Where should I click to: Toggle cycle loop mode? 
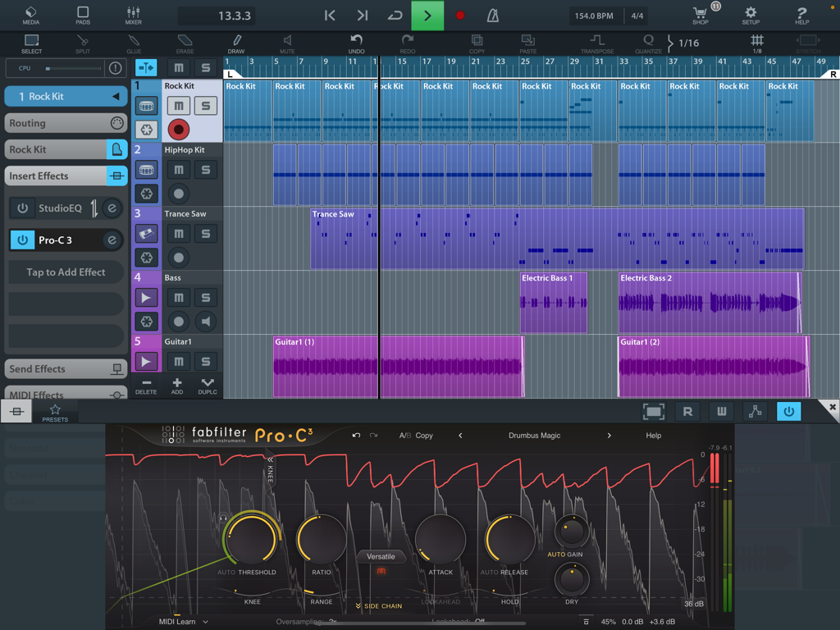point(395,16)
